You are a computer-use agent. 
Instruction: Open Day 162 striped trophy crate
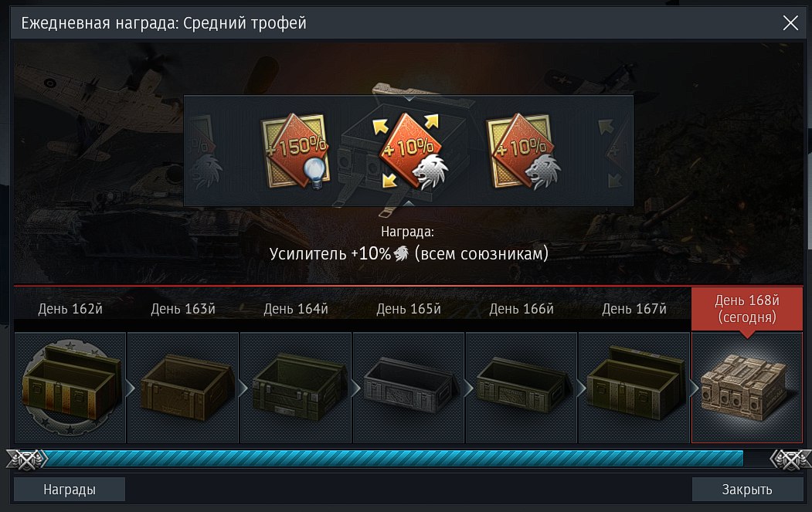[x=70, y=388]
